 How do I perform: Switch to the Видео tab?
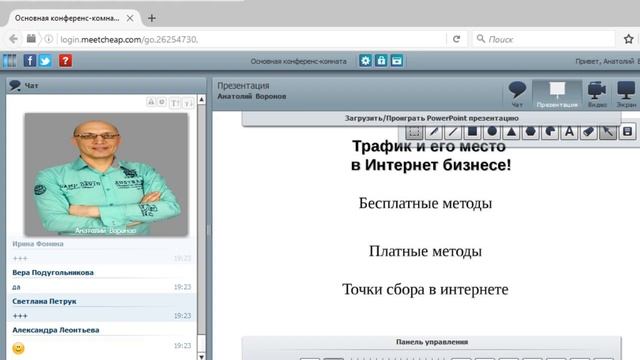(x=597, y=94)
